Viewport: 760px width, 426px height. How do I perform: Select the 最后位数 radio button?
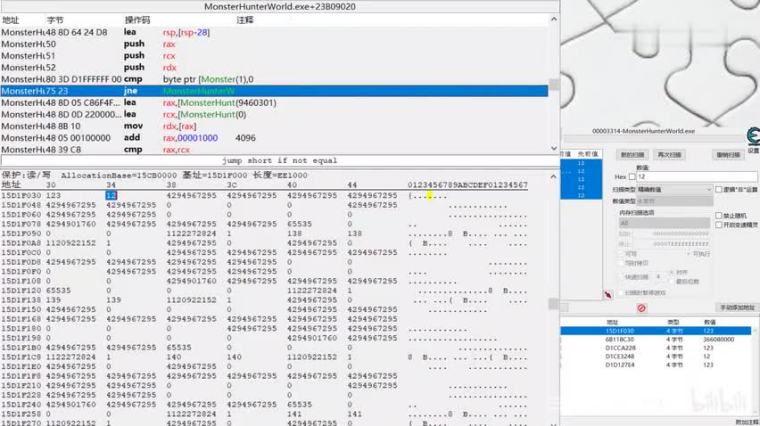point(671,282)
